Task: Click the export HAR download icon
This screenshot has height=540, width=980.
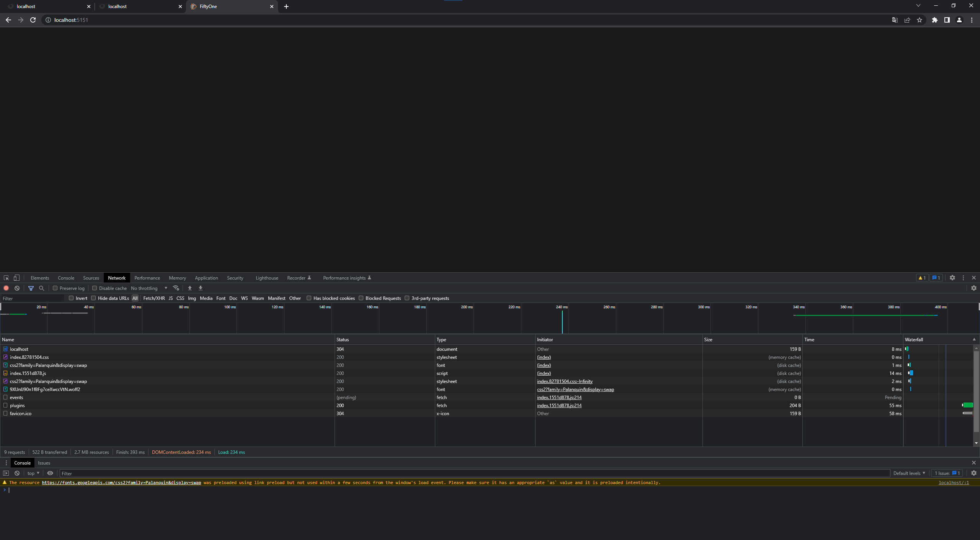Action: tap(200, 288)
